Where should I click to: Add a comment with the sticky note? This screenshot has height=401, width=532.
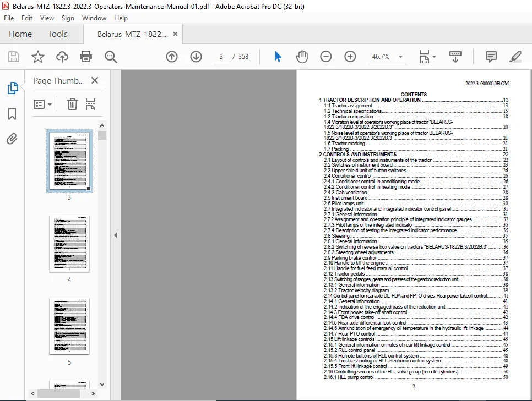pos(491,57)
